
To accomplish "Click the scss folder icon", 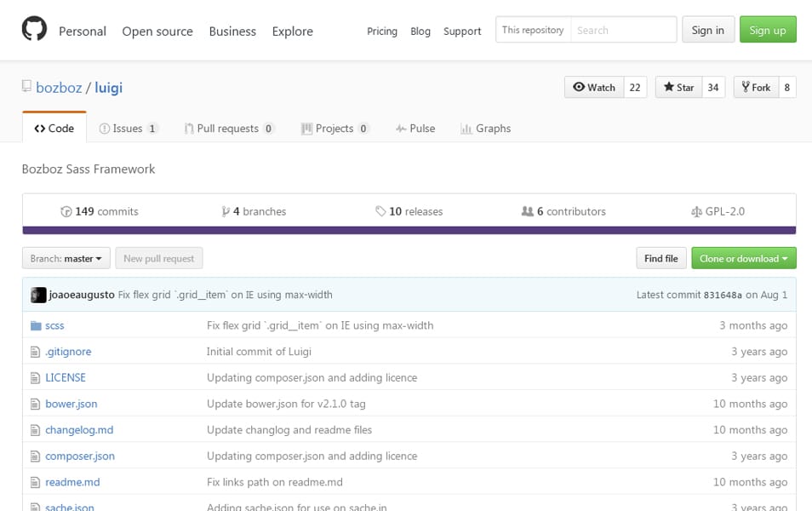I will point(36,325).
